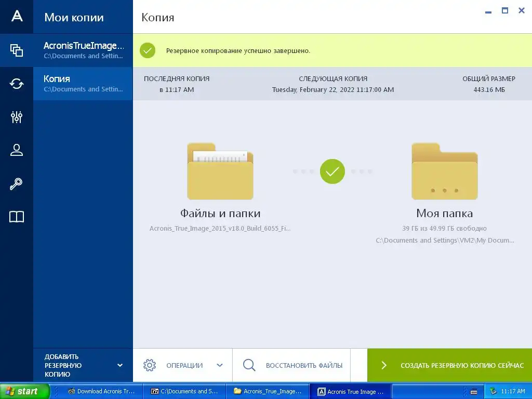
Task: Click destination path 'C:\Documents and Settings\VM2' text
Action: pos(445,240)
